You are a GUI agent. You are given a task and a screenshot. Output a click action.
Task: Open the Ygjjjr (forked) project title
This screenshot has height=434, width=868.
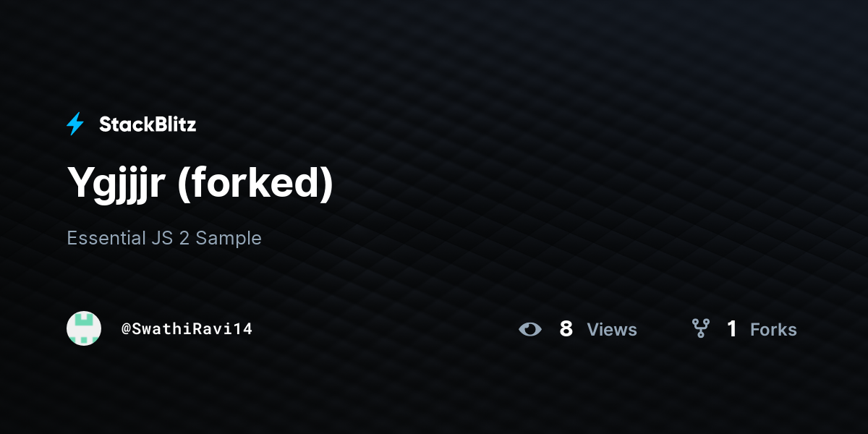pyautogui.click(x=200, y=184)
